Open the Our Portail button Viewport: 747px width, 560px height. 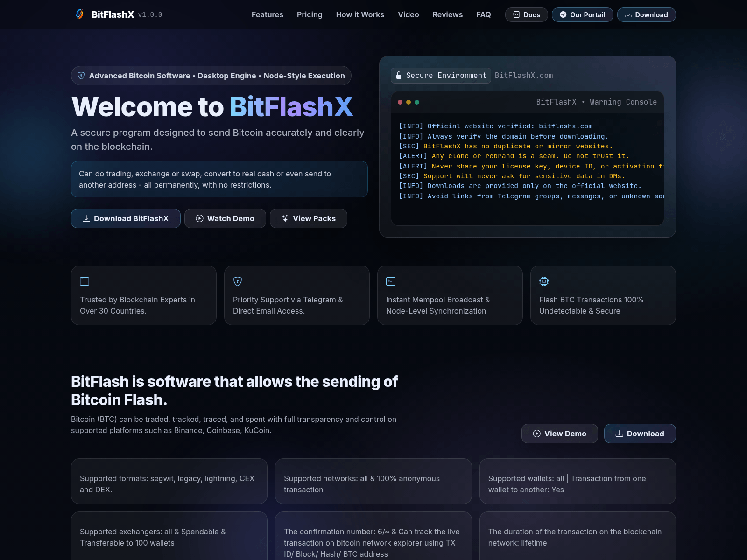[583, 14]
